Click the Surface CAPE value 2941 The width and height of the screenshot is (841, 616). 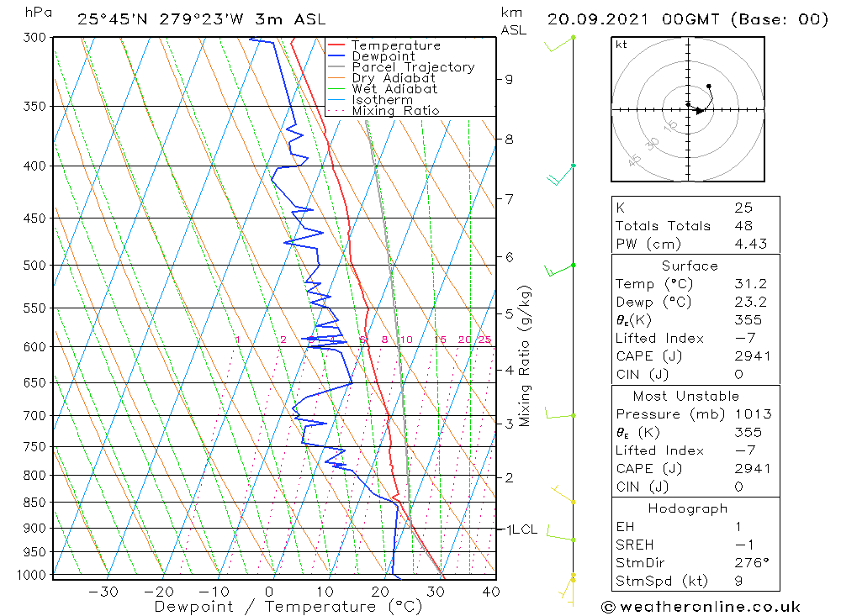pos(753,356)
